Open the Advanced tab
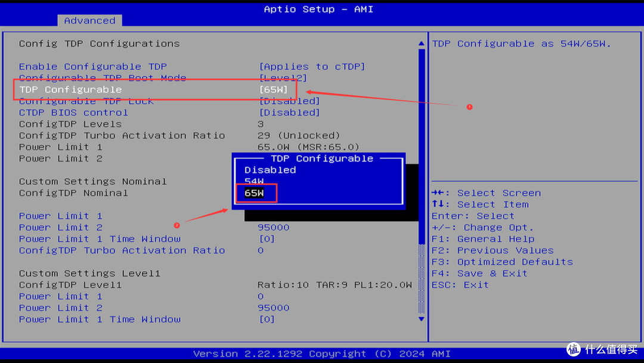The image size is (644, 363). point(89,20)
